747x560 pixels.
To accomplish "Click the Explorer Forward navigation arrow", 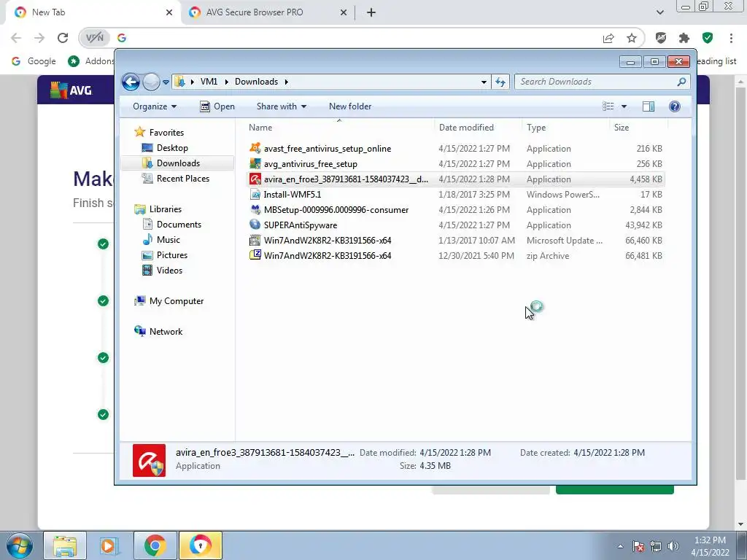I will 152,82.
